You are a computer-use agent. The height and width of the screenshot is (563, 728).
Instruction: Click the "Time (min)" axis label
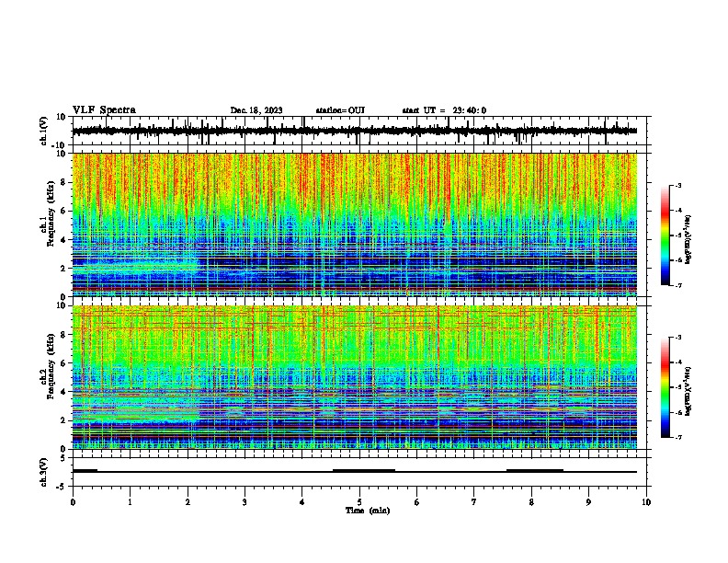(368, 511)
